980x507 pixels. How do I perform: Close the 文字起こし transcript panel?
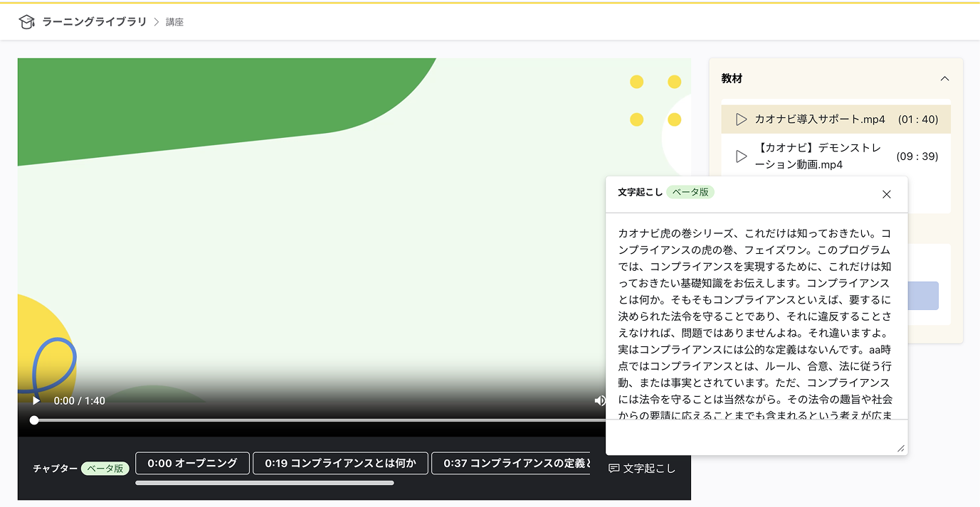pos(887,193)
